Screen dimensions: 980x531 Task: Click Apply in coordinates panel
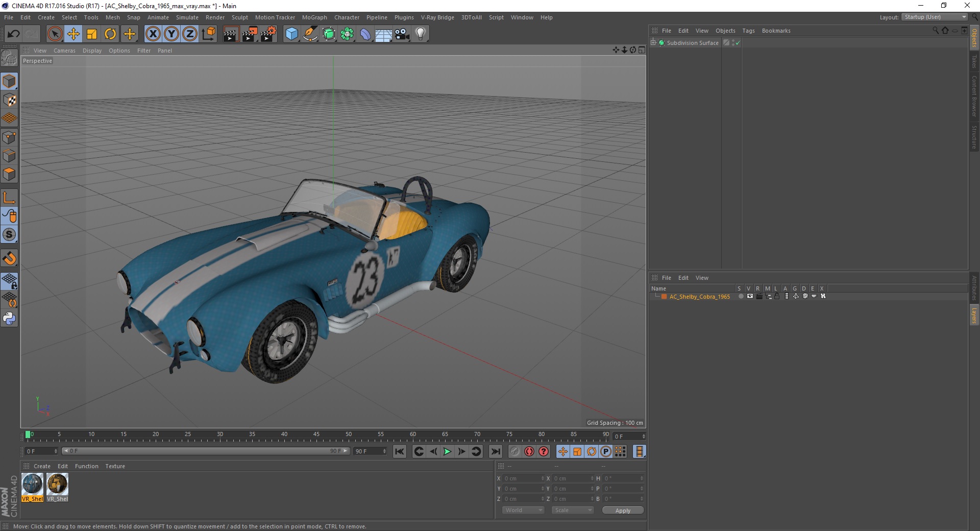[623, 511]
